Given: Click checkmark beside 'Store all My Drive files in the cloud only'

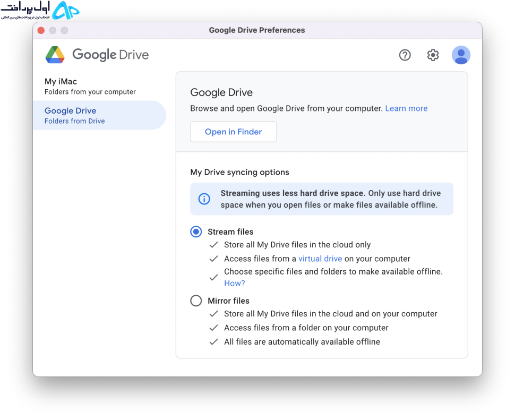Looking at the screenshot, I should [213, 245].
